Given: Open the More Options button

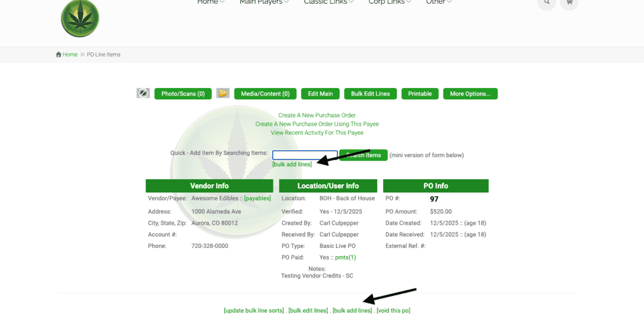Looking at the screenshot, I should [470, 94].
